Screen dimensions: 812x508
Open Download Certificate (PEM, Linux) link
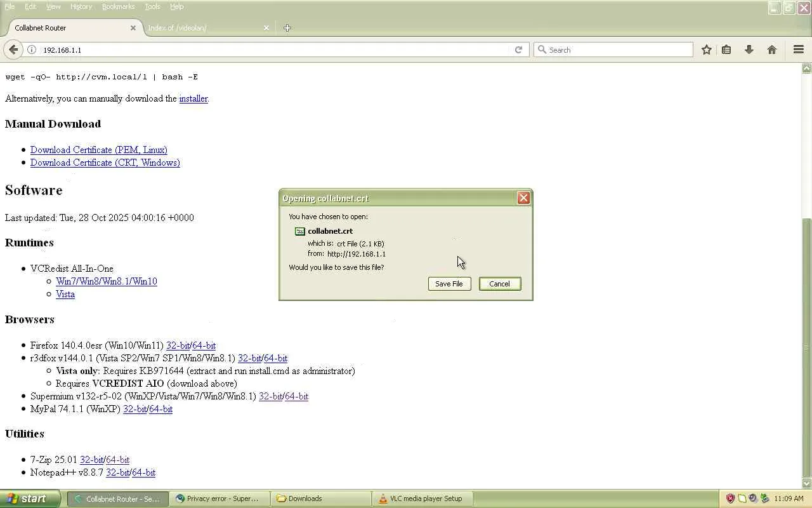pyautogui.click(x=99, y=150)
